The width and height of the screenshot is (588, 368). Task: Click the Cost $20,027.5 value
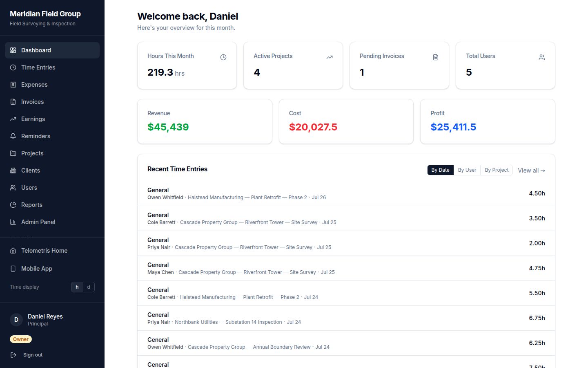click(313, 127)
